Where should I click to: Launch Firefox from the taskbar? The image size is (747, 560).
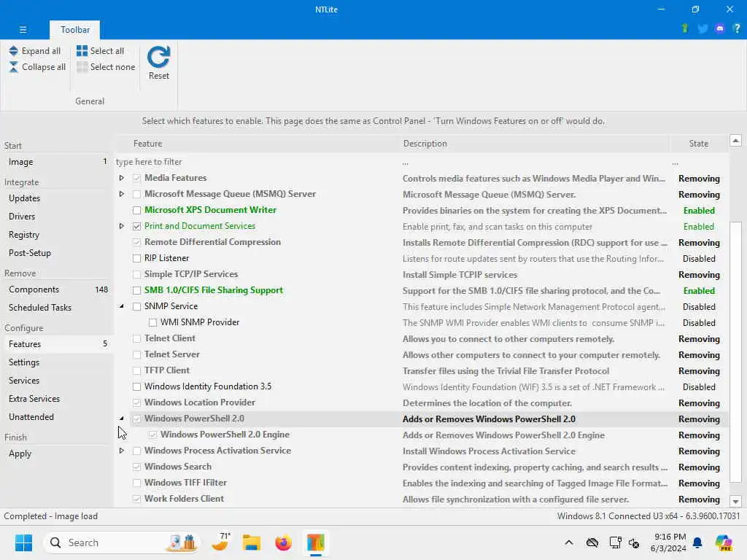284,542
